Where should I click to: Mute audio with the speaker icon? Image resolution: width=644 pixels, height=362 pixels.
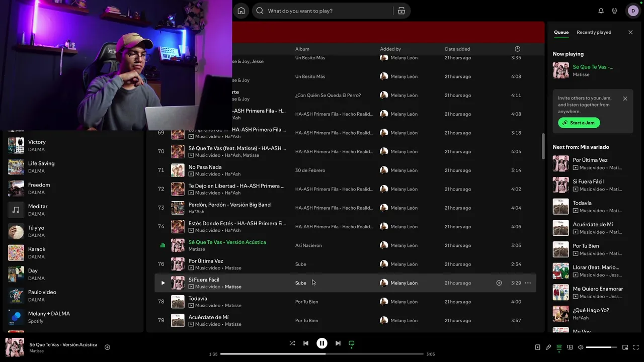click(x=581, y=347)
